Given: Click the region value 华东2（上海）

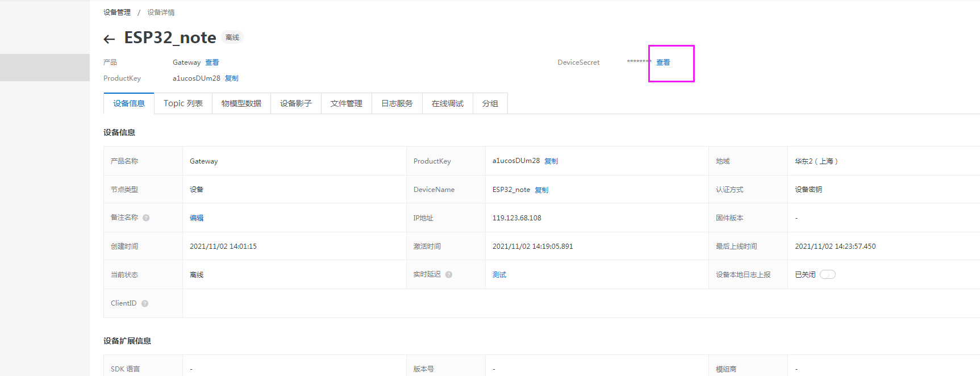Looking at the screenshot, I should point(816,161).
